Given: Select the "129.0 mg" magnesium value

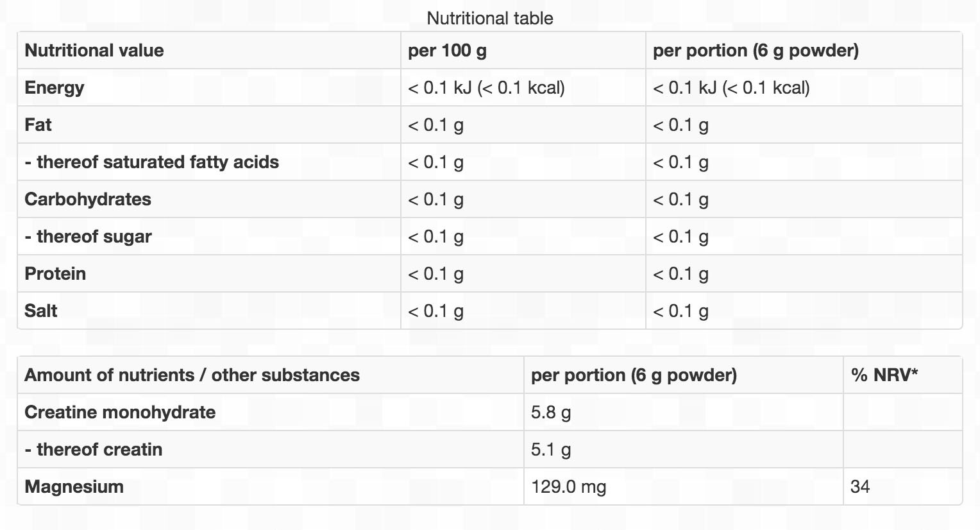Looking at the screenshot, I should (568, 487).
